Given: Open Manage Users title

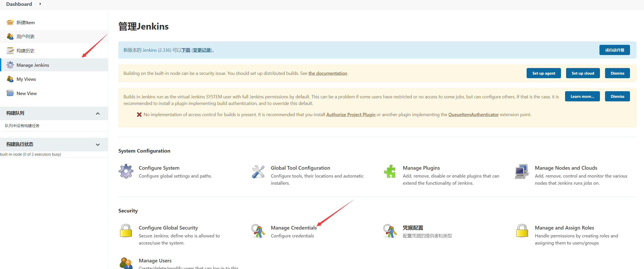Looking at the screenshot, I should click(x=155, y=261).
